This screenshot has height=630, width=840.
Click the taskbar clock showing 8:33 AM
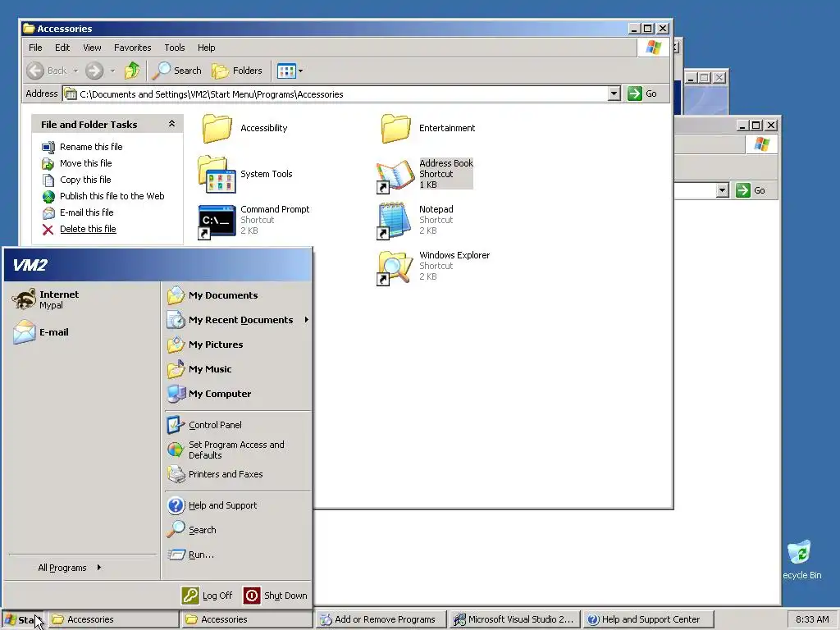click(812, 620)
